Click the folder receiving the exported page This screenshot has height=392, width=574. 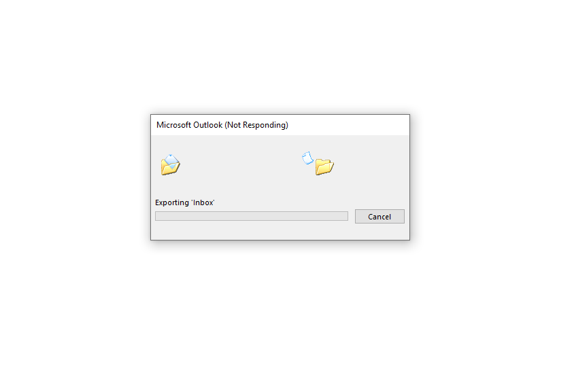tap(324, 166)
